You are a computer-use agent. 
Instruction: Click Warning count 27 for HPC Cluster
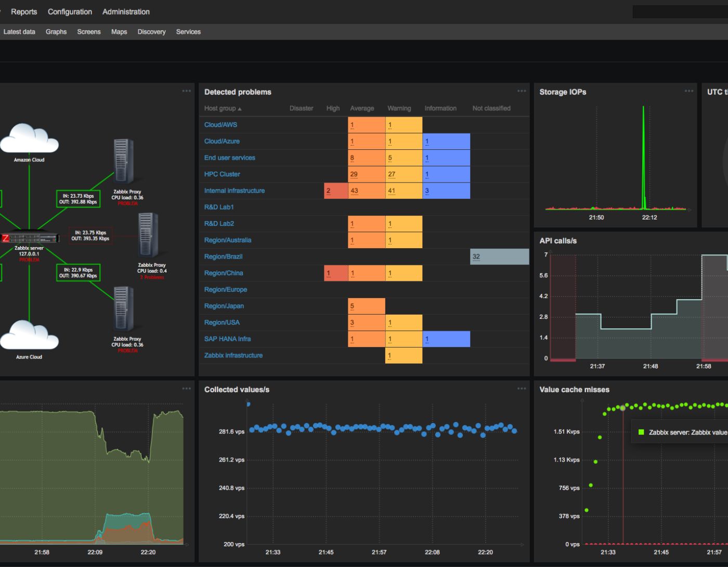392,174
